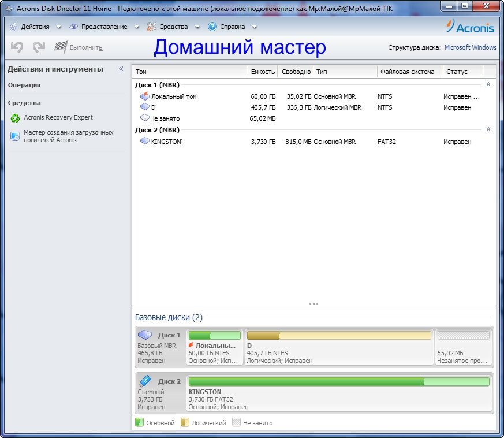The image size is (504, 438).
Task: Click the Actions menu running-figure icon
Action: tap(13, 27)
